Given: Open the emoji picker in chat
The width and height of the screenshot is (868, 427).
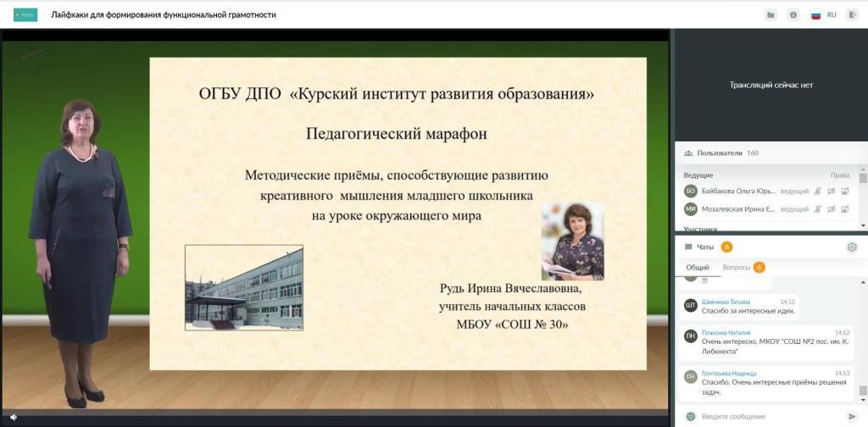Looking at the screenshot, I should coord(690,416).
